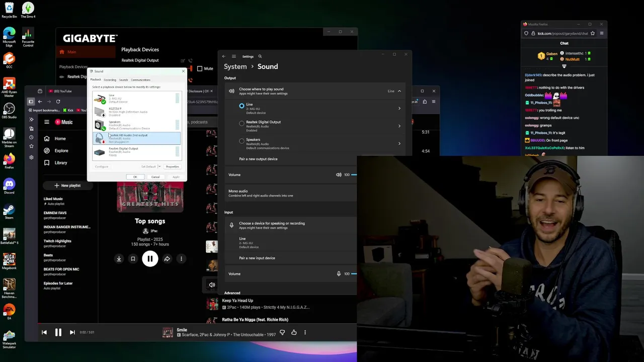Select Speakers device in Sound dialog list

click(136, 125)
